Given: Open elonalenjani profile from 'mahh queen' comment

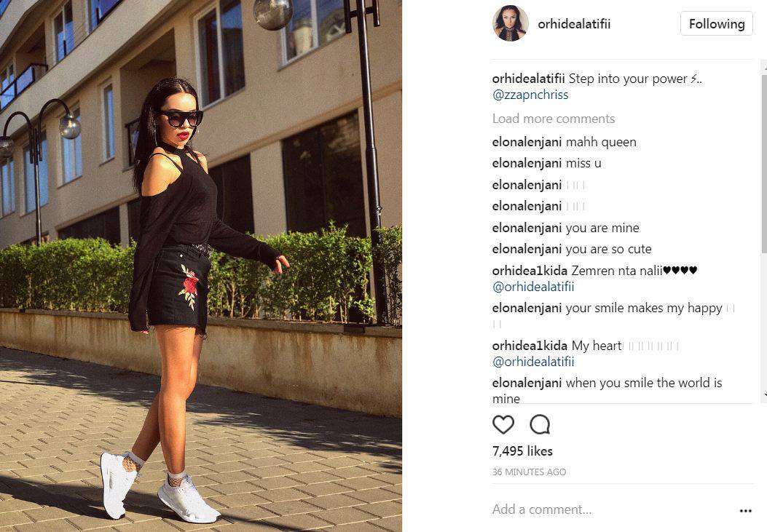Looking at the screenshot, I should pos(527,142).
